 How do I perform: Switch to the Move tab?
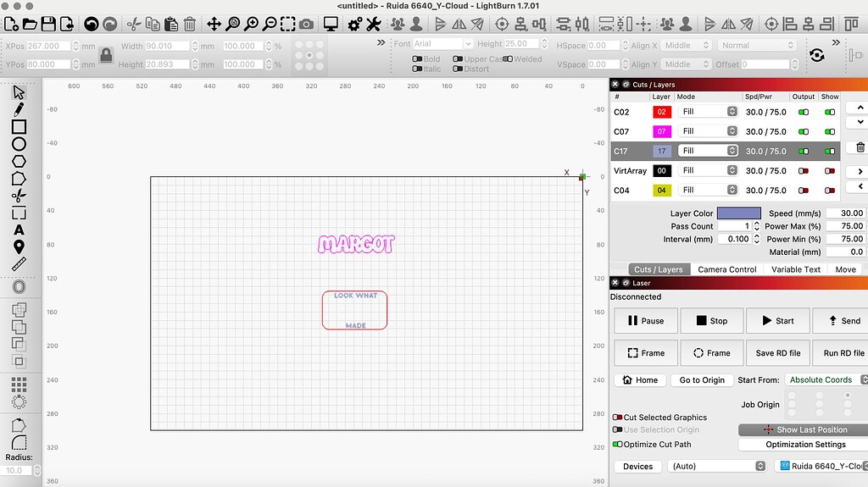(845, 269)
